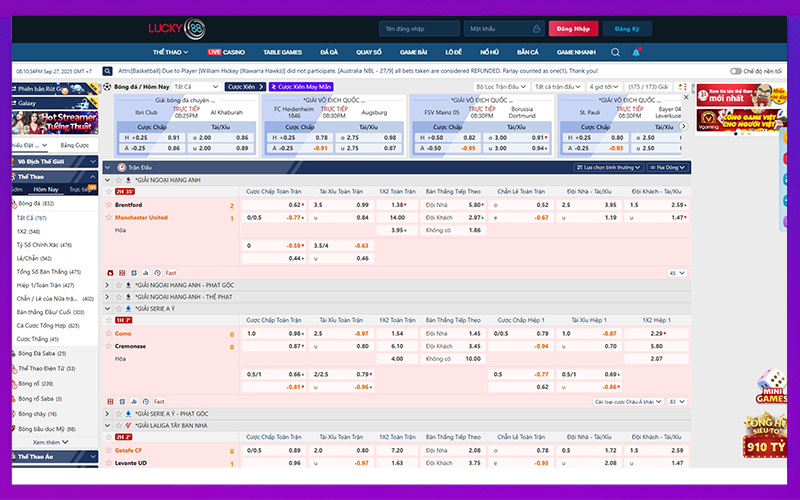Collapse the Giải Serie A Ý league section
The width and height of the screenshot is (800, 500).
click(x=108, y=309)
